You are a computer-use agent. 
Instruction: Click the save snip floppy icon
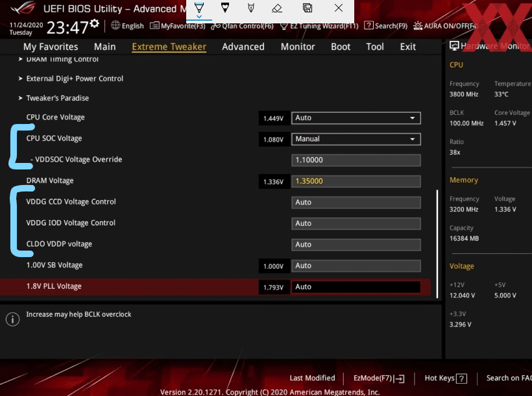308,8
